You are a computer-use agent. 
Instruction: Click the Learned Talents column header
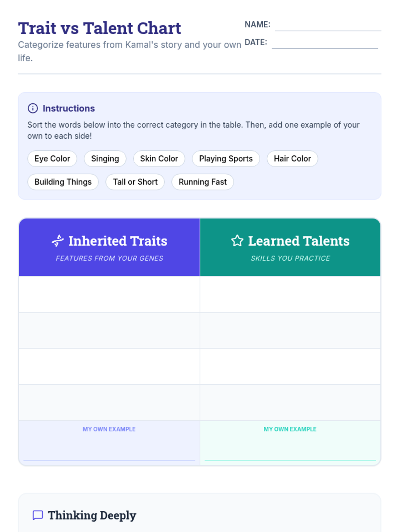pos(290,247)
